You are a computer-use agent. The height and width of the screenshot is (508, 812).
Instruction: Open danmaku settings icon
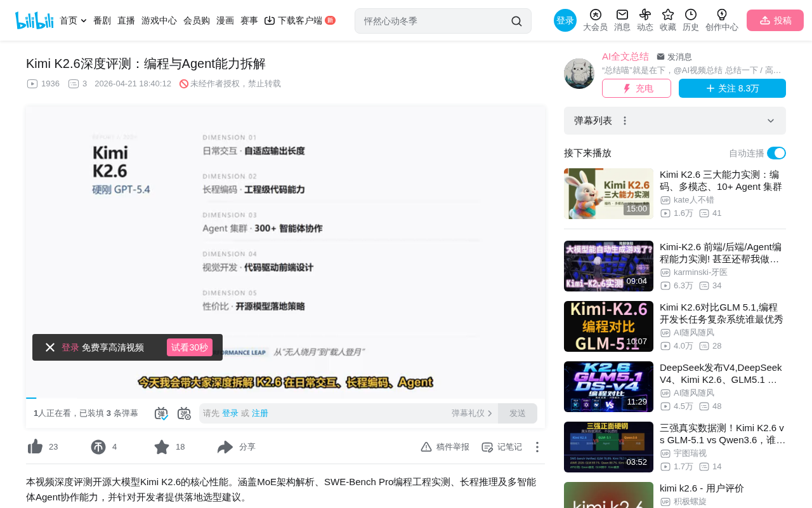pos(184,413)
